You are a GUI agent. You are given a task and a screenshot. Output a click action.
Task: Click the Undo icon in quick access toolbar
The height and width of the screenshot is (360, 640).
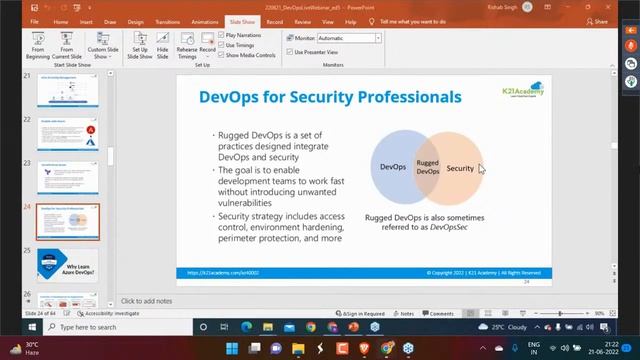tap(48, 7)
